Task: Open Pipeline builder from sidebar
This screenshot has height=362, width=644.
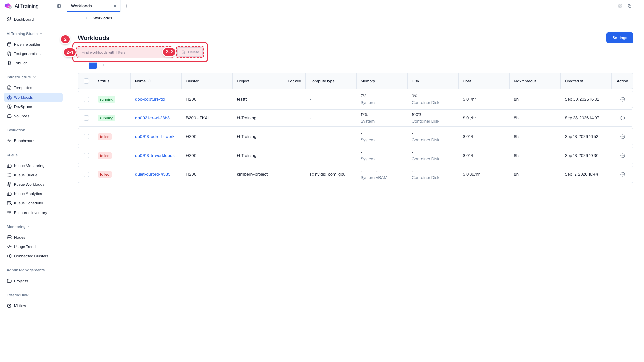Action: (33, 44)
